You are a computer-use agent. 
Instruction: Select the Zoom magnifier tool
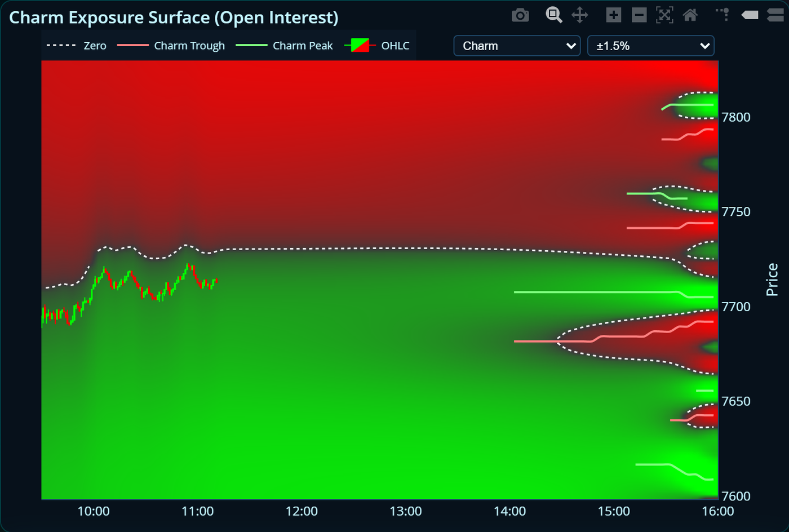click(554, 15)
